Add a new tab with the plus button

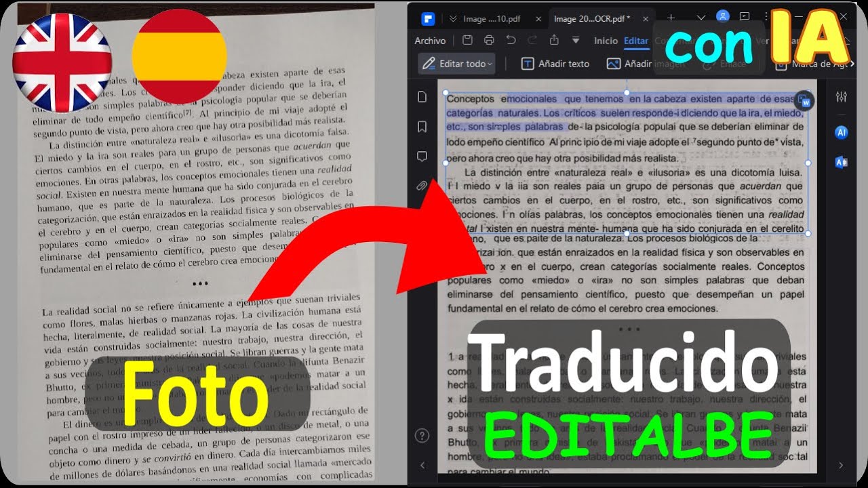pos(671,18)
